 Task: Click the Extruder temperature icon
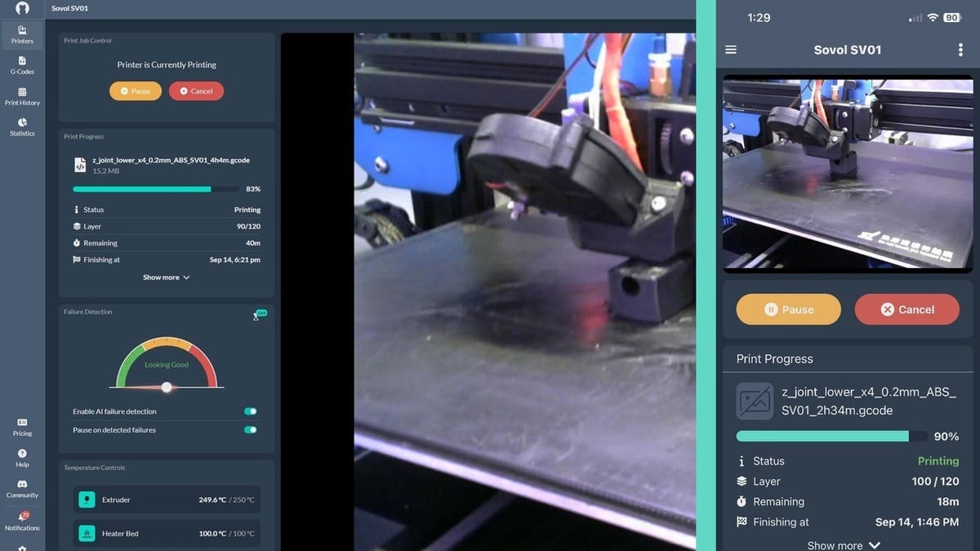(x=87, y=500)
